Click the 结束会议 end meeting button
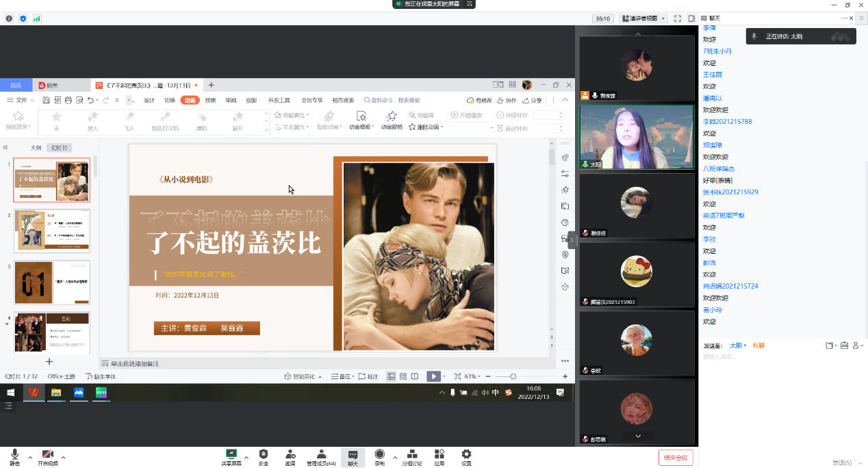Screen dimensions: 868x468 coord(676,457)
